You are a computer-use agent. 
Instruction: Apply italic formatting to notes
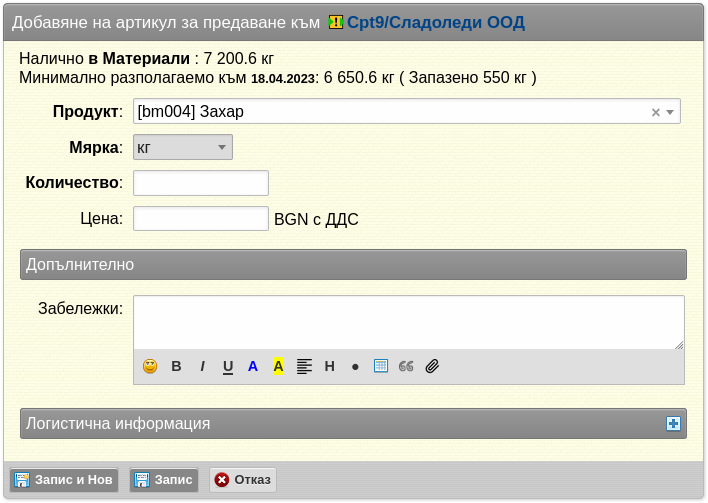[202, 366]
